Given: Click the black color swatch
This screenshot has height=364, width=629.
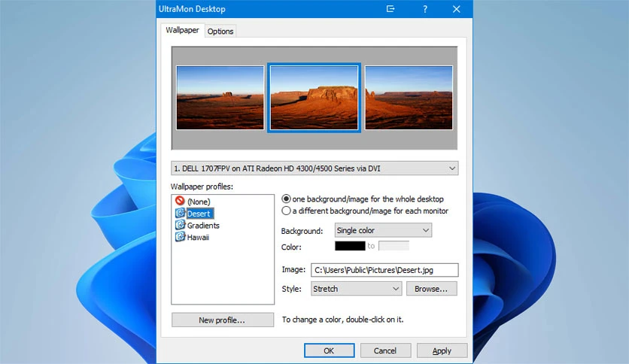Looking at the screenshot, I should pos(350,246).
